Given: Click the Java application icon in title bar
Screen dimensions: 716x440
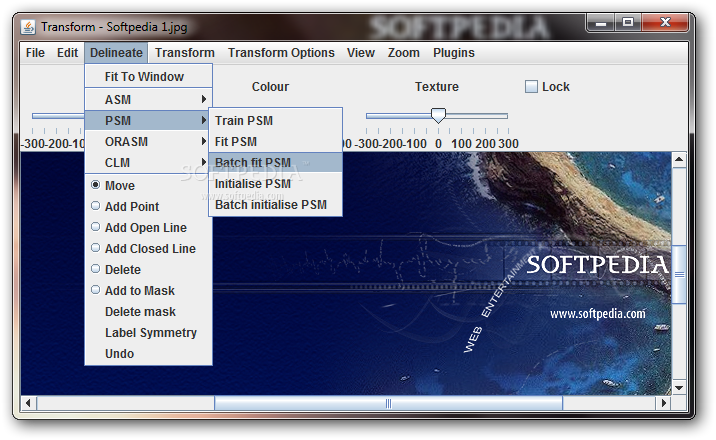Looking at the screenshot, I should [28, 27].
